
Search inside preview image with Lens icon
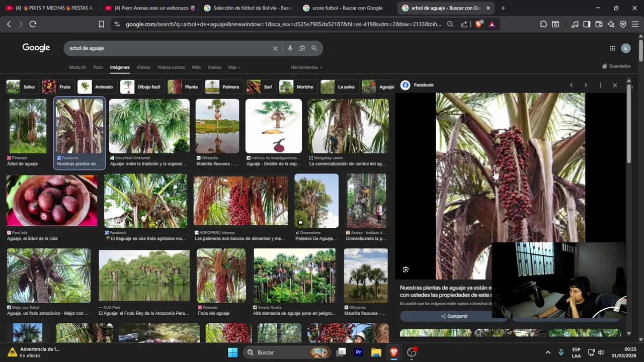pos(406,269)
